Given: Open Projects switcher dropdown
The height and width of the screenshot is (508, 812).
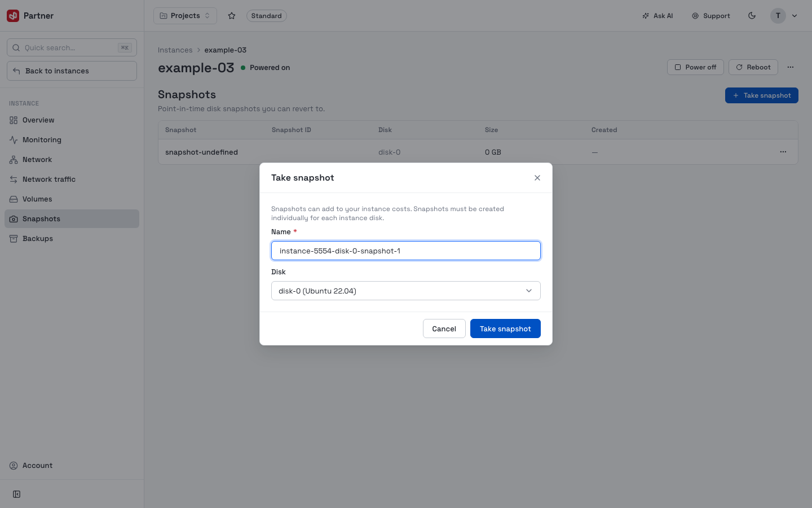Looking at the screenshot, I should [185, 16].
